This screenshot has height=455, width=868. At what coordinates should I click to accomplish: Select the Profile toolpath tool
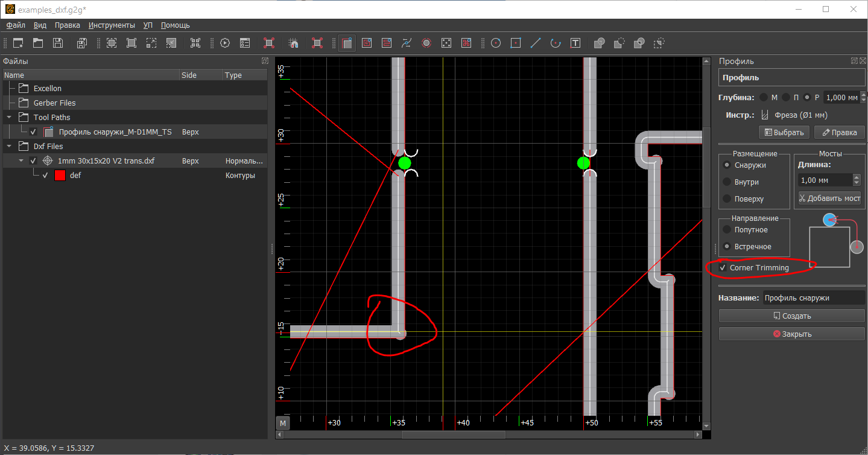tap(347, 43)
